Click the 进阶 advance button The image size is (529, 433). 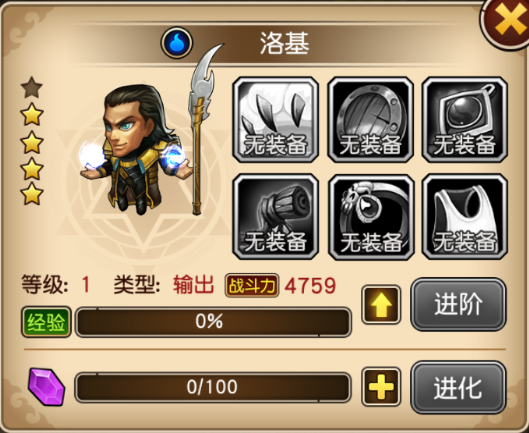point(458,304)
